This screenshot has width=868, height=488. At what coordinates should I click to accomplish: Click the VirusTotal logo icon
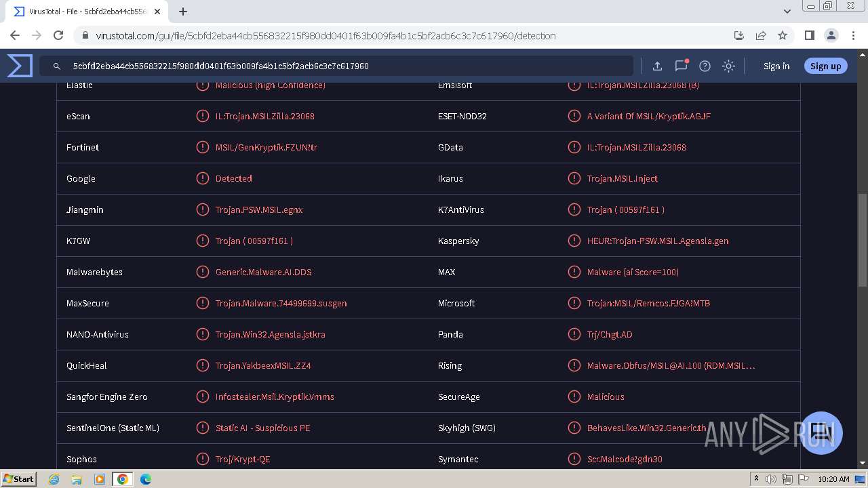coord(20,66)
